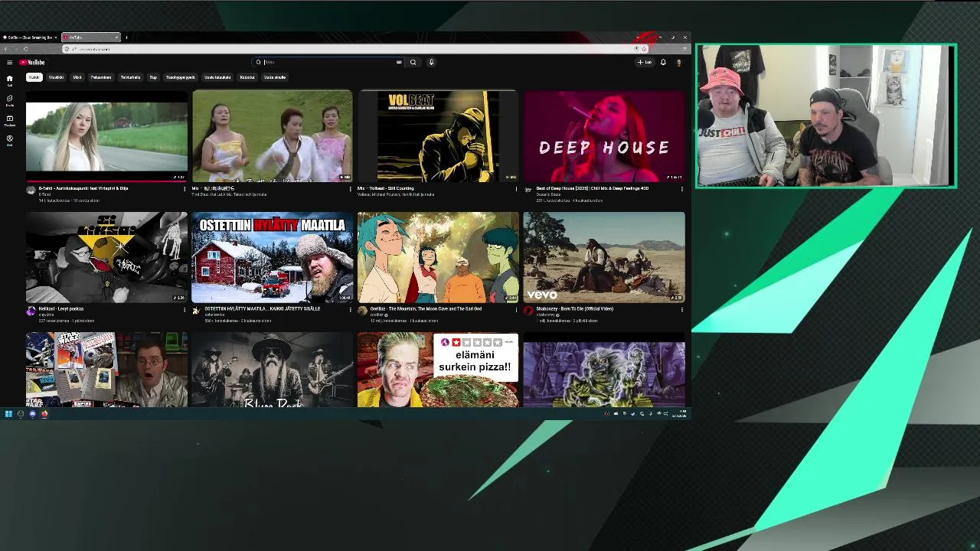
Task: Select the Uutta sinulle filter chip
Action: click(x=275, y=77)
